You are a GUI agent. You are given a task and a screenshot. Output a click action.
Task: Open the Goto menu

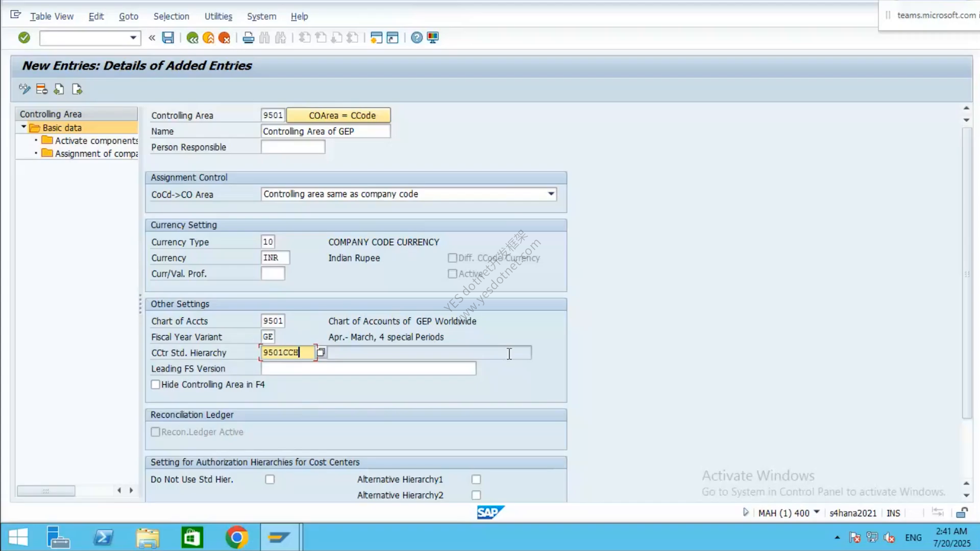[x=129, y=16]
